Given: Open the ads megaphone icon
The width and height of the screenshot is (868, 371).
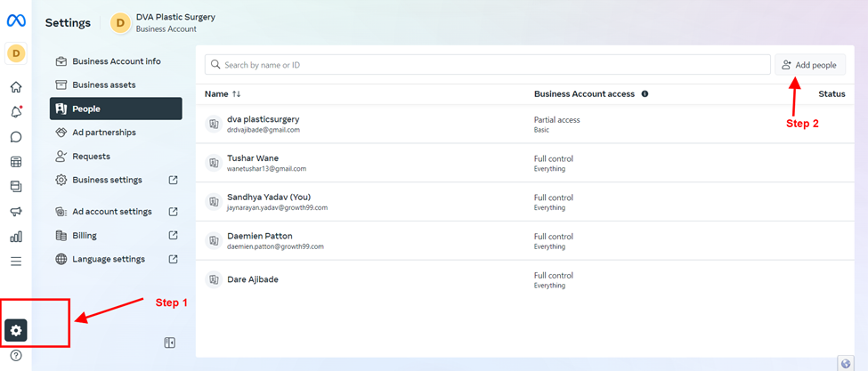Looking at the screenshot, I should (x=16, y=212).
